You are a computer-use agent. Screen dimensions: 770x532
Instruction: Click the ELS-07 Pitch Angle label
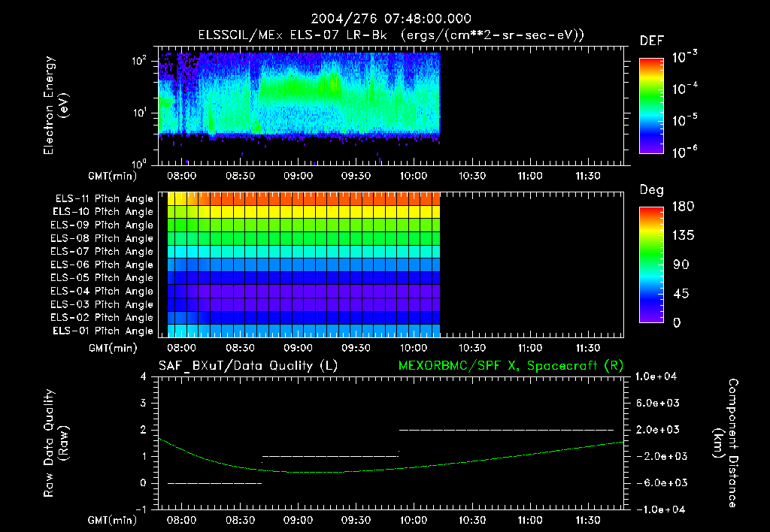(x=102, y=251)
